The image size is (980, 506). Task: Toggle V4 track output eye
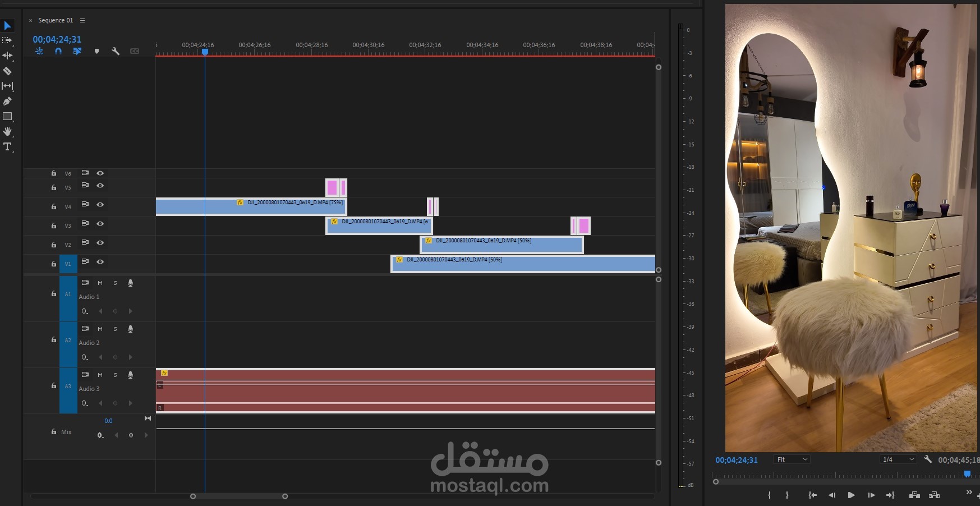100,205
